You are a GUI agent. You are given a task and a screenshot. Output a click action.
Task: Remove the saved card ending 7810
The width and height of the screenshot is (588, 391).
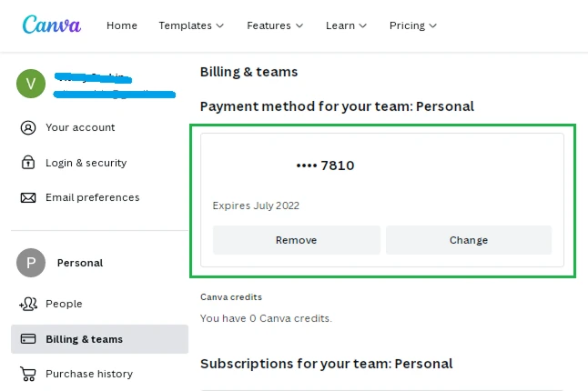(x=296, y=240)
